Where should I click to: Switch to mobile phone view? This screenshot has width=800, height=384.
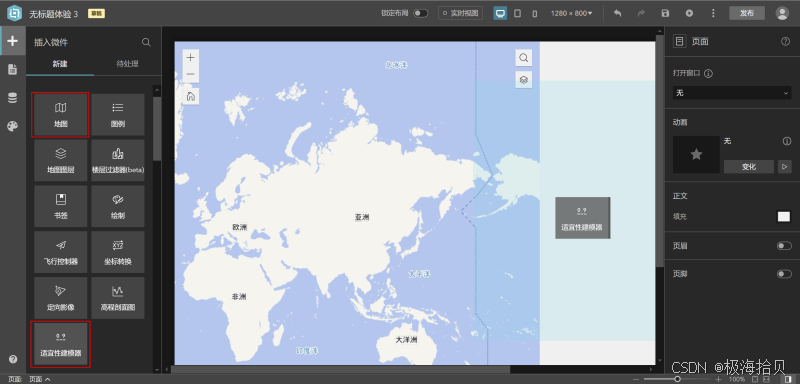(x=534, y=14)
